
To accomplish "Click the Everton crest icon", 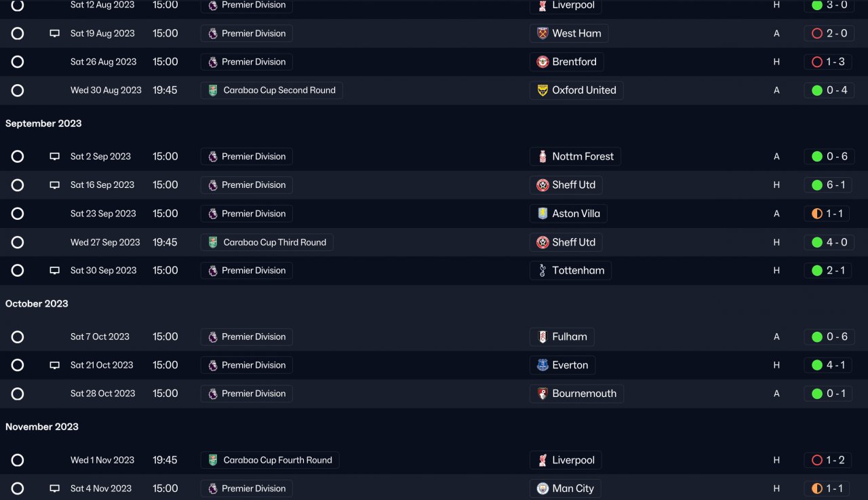I will click(542, 365).
